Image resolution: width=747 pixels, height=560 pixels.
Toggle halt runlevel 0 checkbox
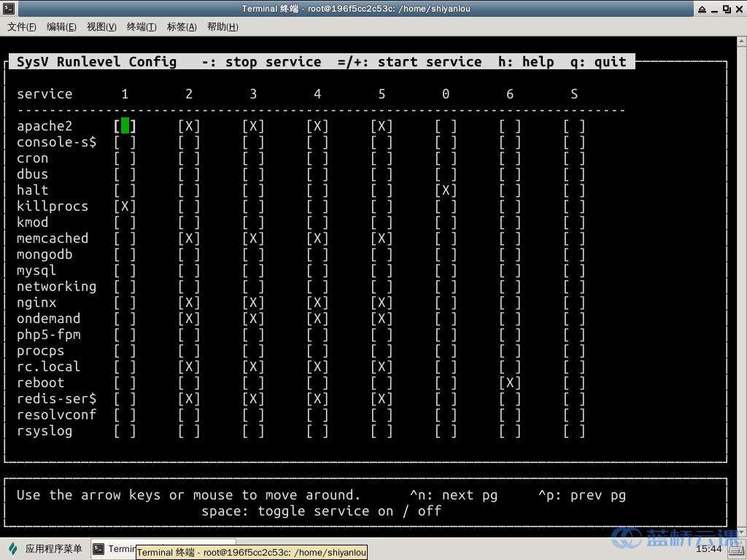click(x=446, y=190)
